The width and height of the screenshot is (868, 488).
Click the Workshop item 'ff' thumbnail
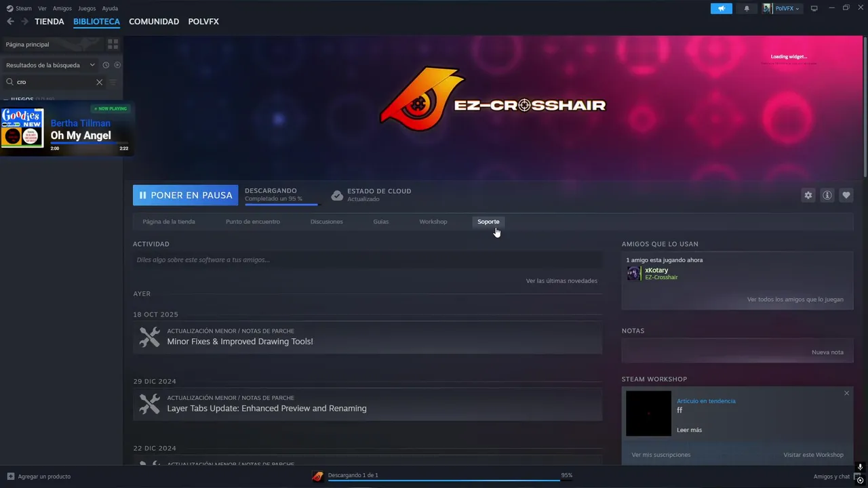coord(648,413)
